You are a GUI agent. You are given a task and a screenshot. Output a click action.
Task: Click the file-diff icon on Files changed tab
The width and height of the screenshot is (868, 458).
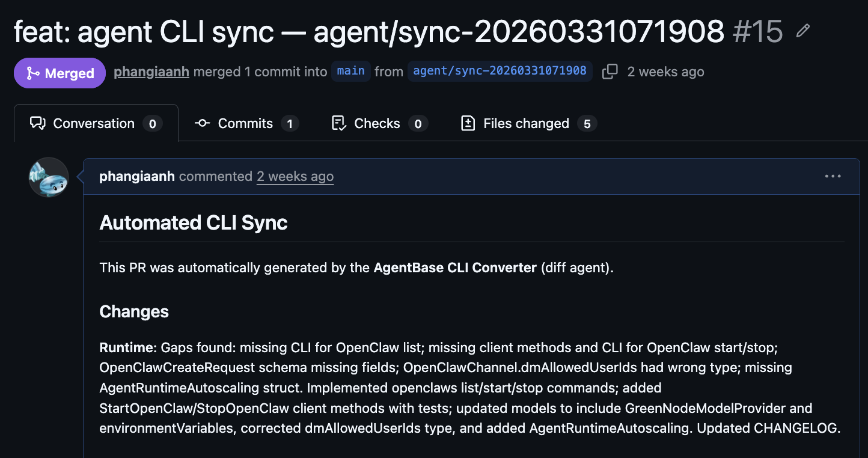468,123
